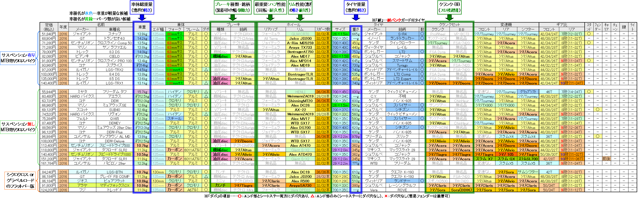Select the スピードドライブ1000 model cell
The width and height of the screenshot is (644, 199).
point(114,154)
